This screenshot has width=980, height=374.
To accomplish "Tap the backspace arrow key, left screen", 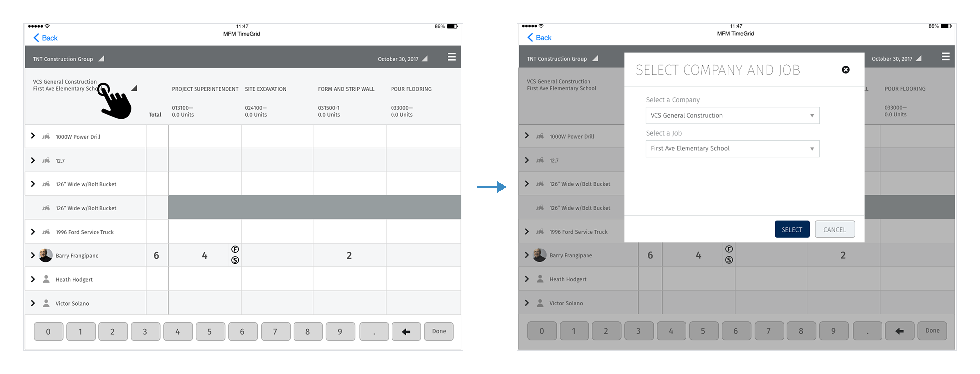I will click(x=406, y=332).
